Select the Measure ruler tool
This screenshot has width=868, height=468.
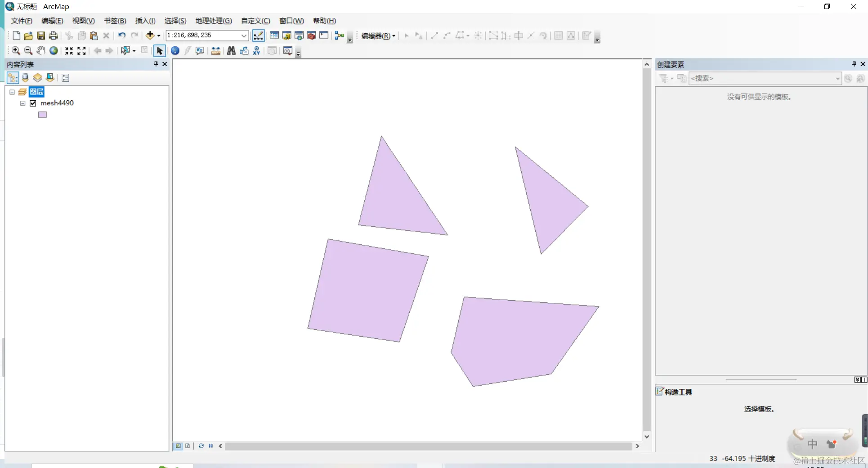(x=216, y=51)
